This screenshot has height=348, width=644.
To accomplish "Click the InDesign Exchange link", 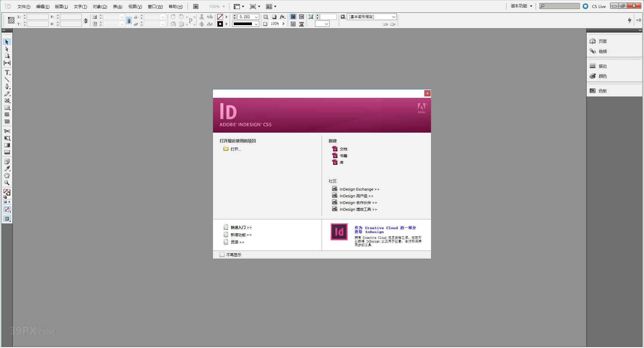I will click(359, 189).
